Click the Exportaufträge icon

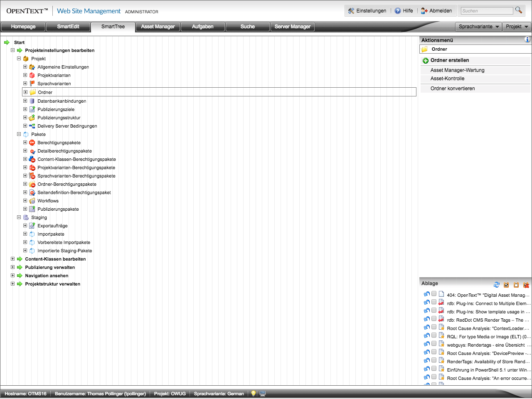(x=32, y=226)
